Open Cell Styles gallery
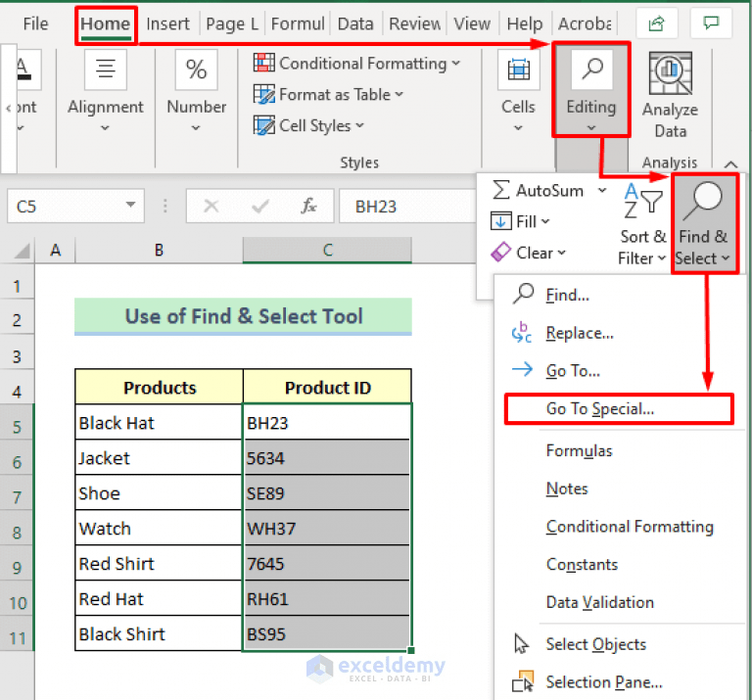This screenshot has height=700, width=752. [308, 125]
